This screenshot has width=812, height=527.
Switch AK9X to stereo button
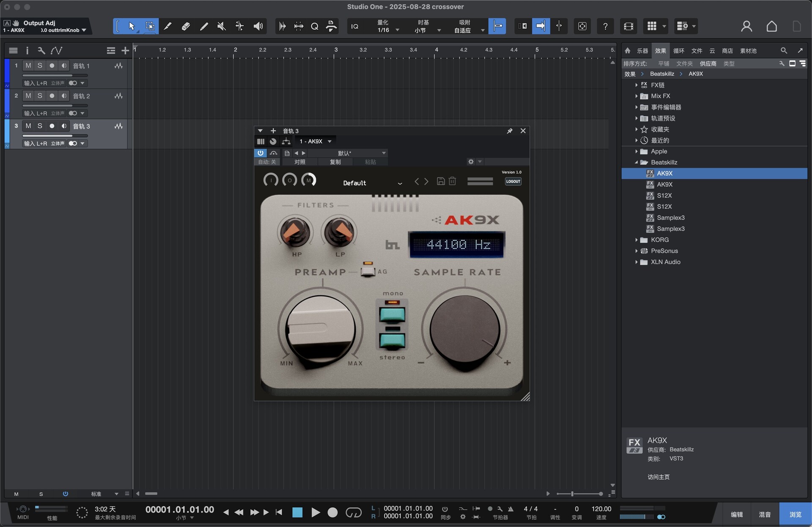click(x=392, y=340)
